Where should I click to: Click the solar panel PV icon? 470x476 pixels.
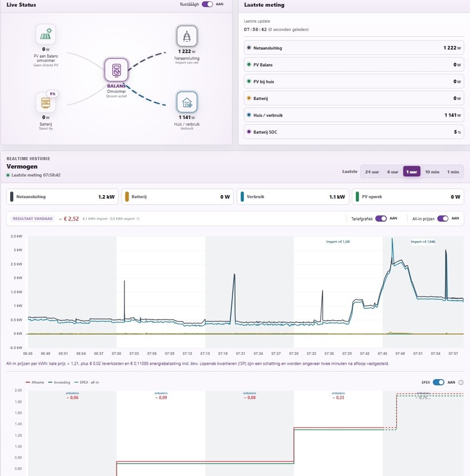[x=46, y=34]
